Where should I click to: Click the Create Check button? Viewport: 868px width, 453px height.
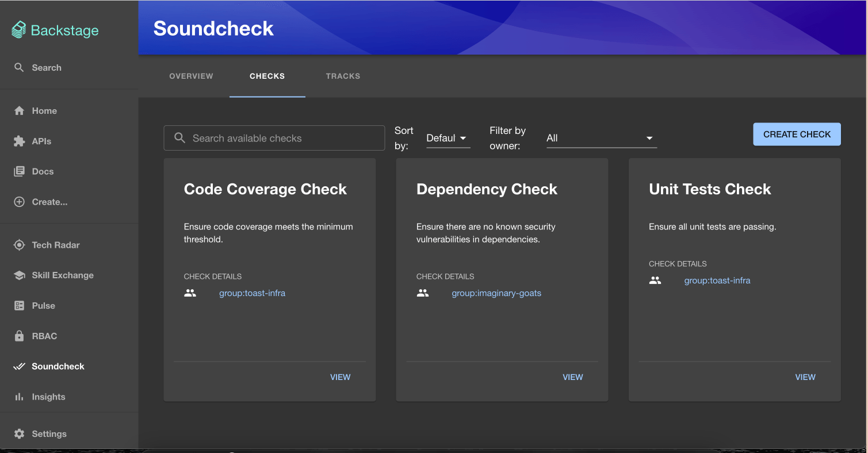[x=797, y=134]
